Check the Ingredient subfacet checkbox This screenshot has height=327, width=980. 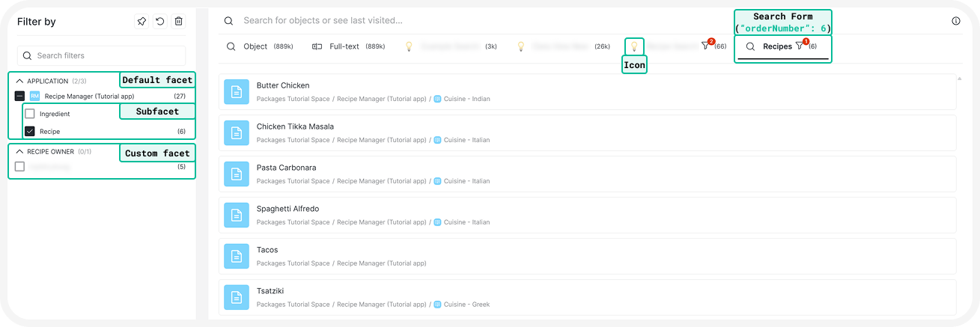tap(30, 114)
